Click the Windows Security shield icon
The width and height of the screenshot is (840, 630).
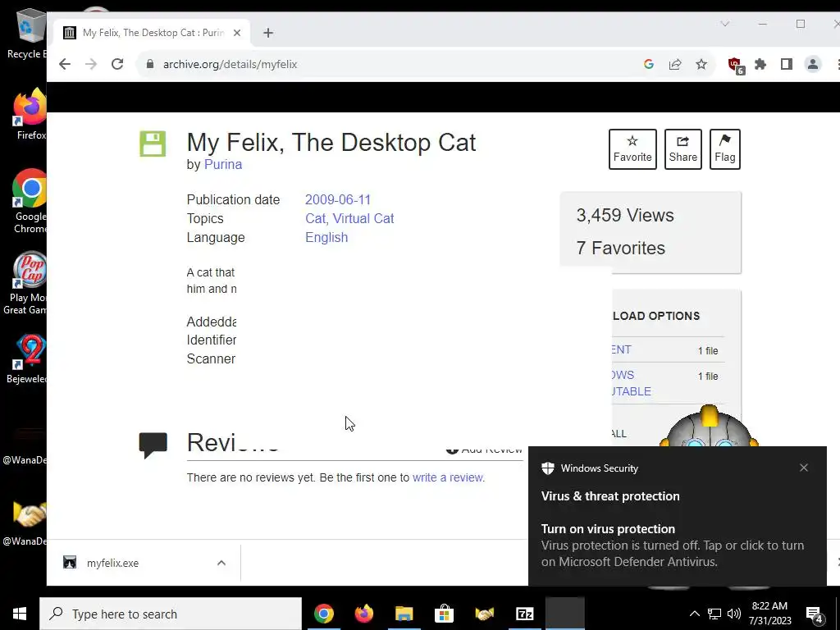548,468
